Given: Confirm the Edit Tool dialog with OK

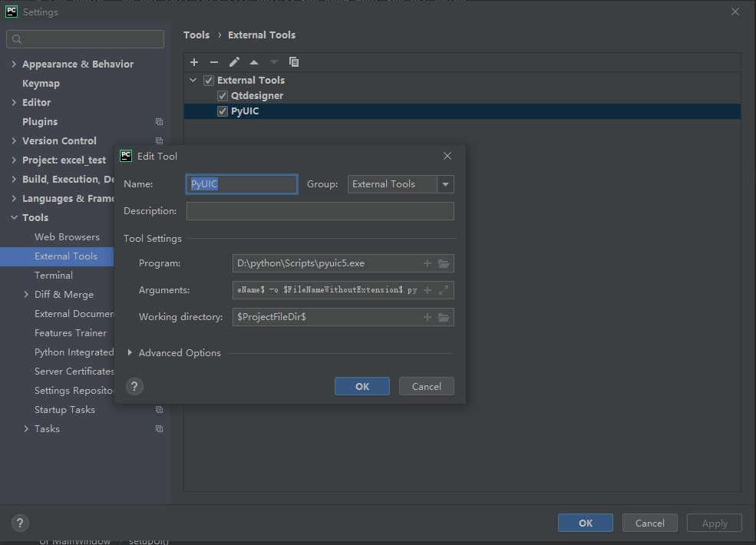Looking at the screenshot, I should click(x=361, y=386).
